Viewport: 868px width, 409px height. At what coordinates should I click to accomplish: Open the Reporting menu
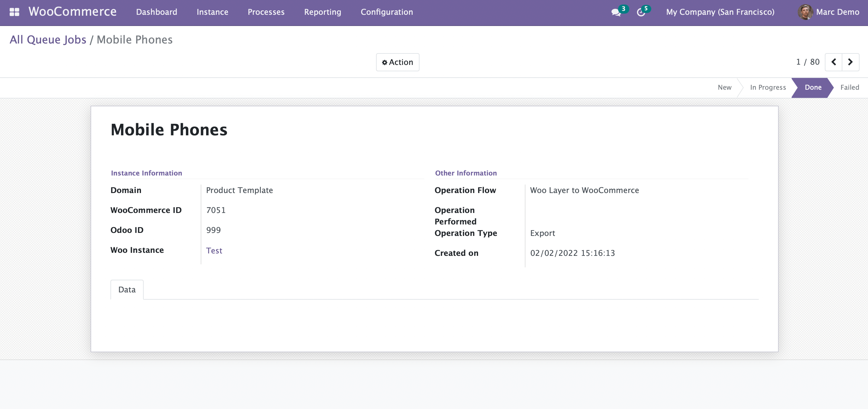[x=322, y=12]
